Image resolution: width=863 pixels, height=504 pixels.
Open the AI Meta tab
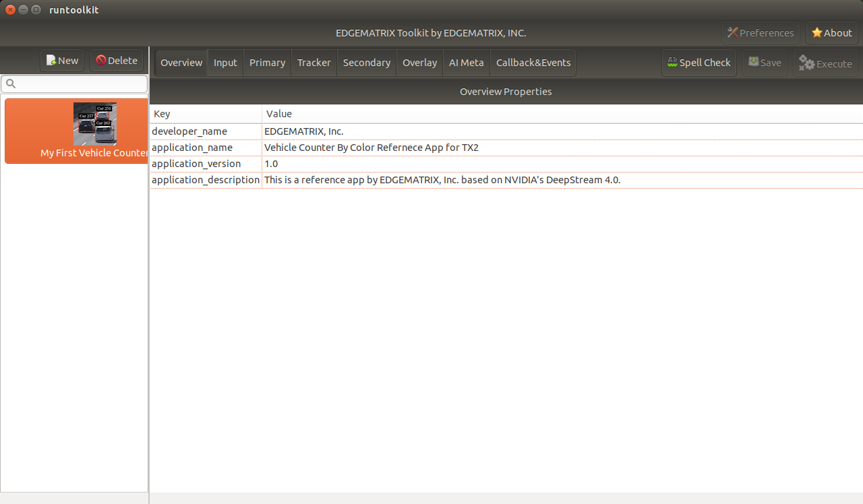coord(467,63)
